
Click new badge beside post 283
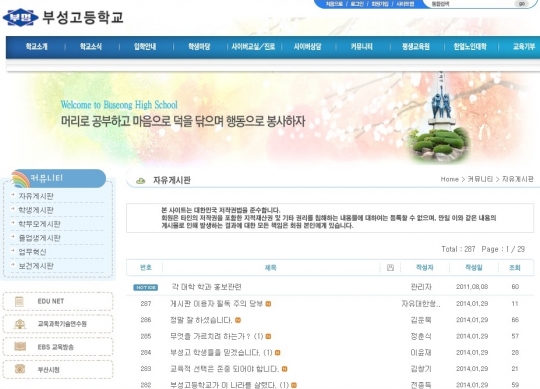click(x=284, y=369)
